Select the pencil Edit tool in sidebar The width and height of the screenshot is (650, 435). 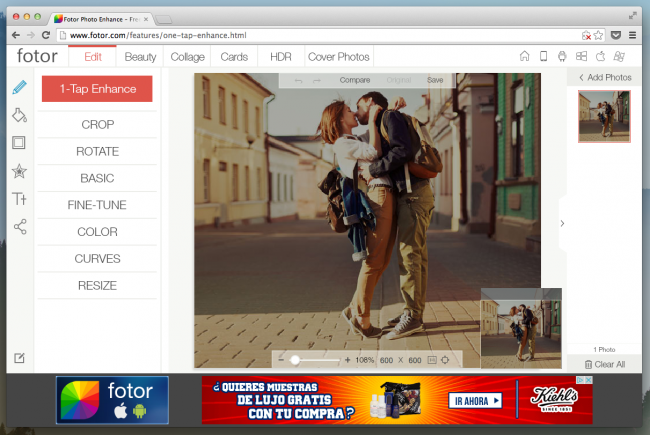(x=19, y=87)
